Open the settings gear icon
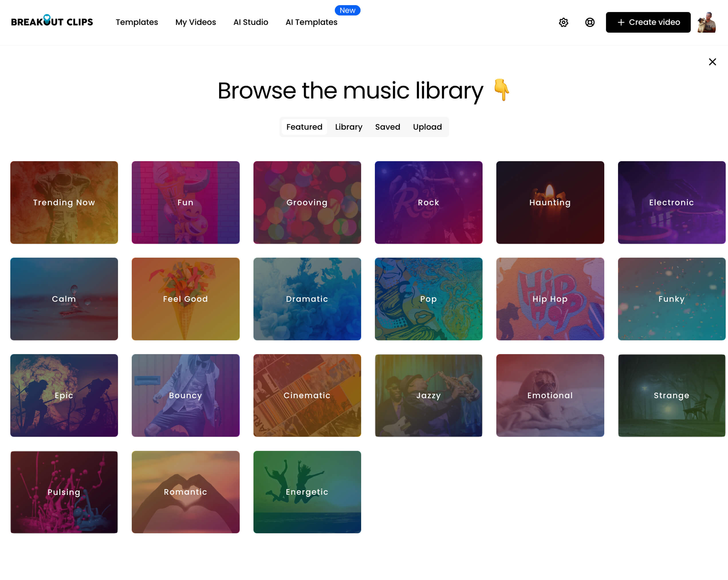The width and height of the screenshot is (728, 580). tap(563, 22)
